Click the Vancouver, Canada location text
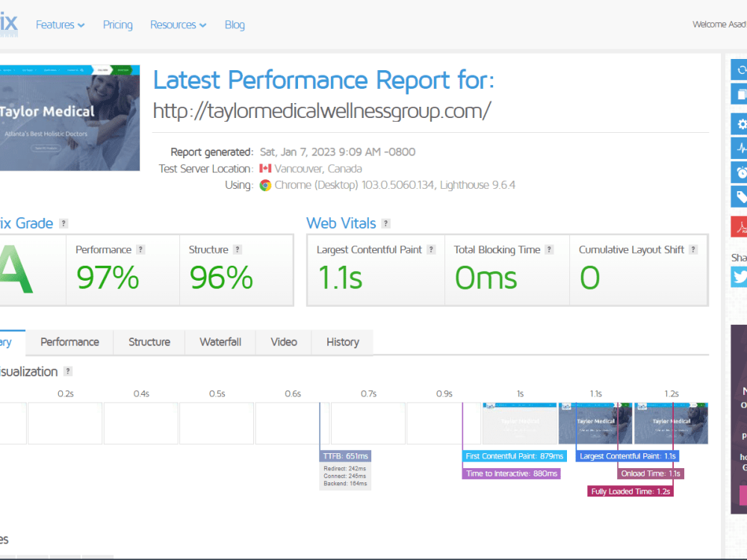This screenshot has height=560, width=747. click(318, 169)
